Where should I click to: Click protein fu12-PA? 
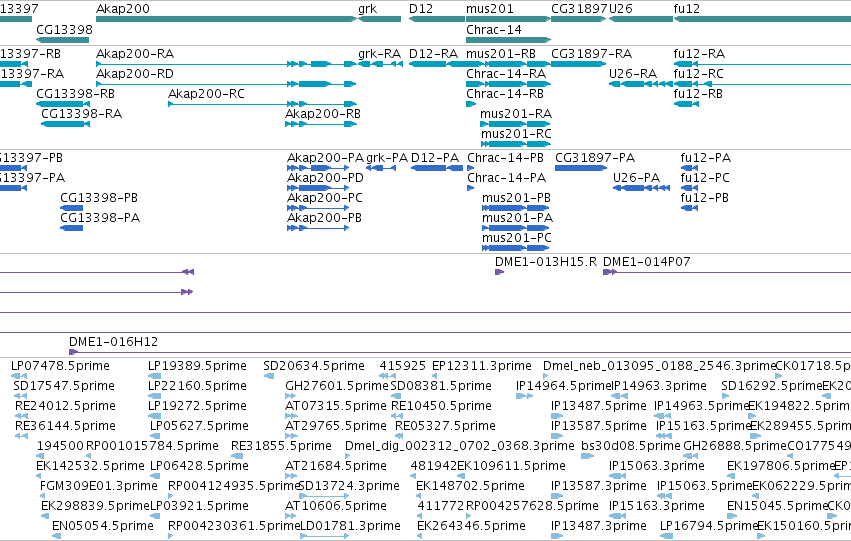[689, 168]
